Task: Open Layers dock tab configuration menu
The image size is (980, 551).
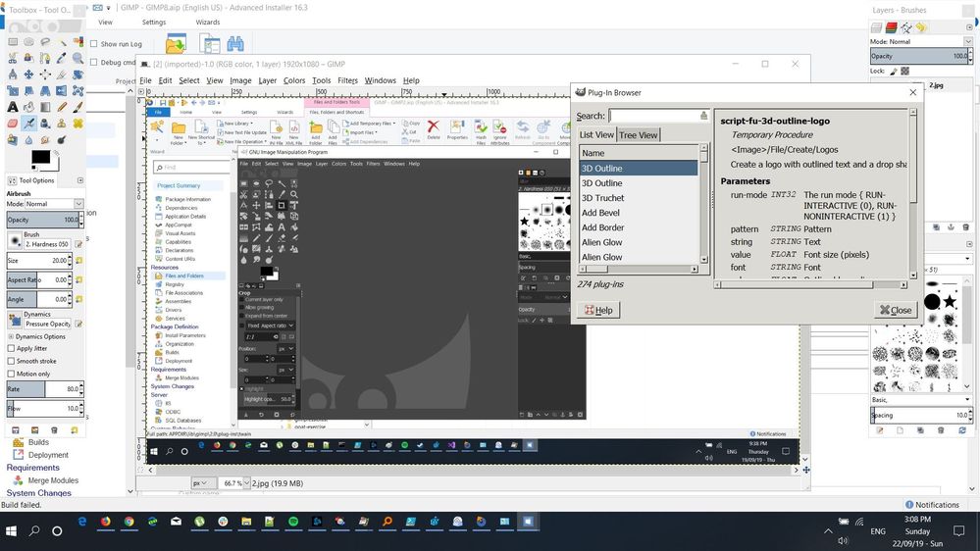Action: click(969, 27)
